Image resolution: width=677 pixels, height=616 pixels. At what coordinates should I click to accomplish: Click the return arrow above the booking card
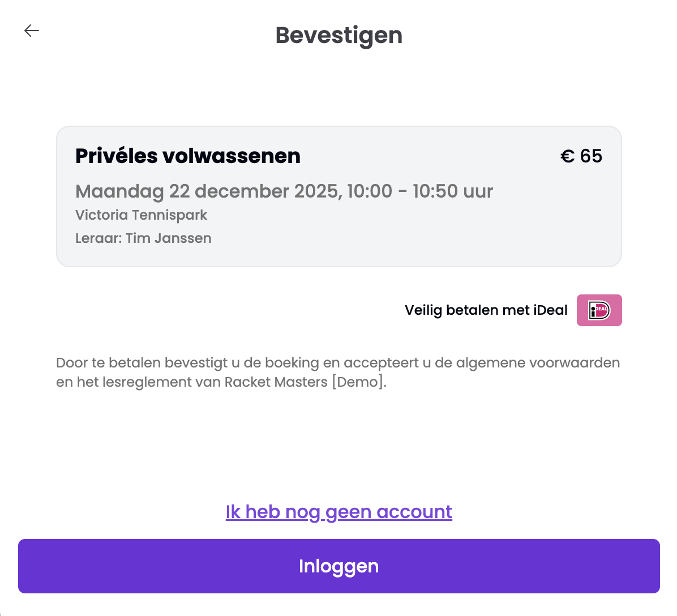point(31,31)
